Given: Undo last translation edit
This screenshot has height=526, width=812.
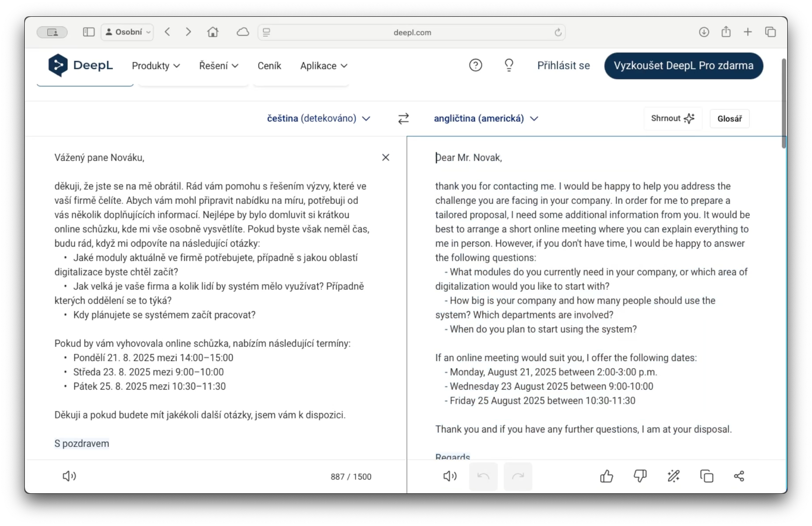Looking at the screenshot, I should pos(483,476).
